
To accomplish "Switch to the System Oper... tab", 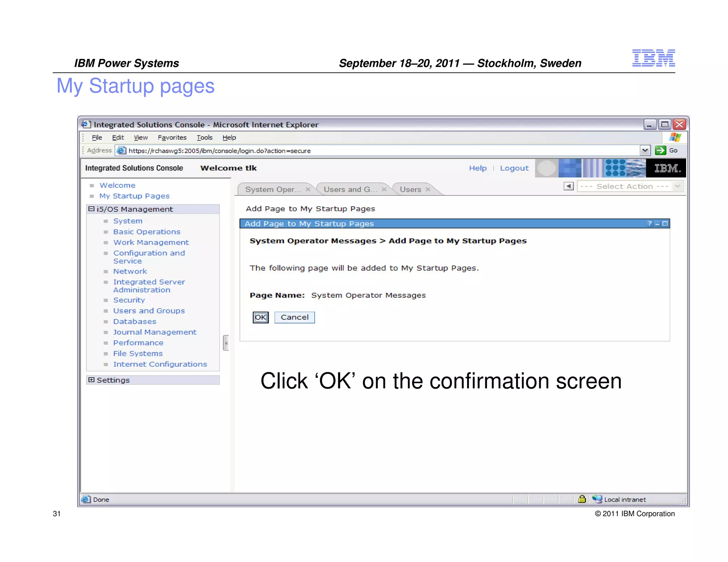I will 273,189.
